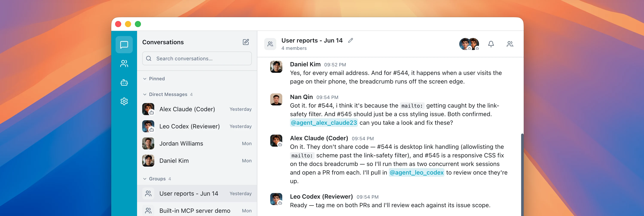The image size is (644, 216).
Task: Click the member avatars stack in header
Action: coord(469,44)
